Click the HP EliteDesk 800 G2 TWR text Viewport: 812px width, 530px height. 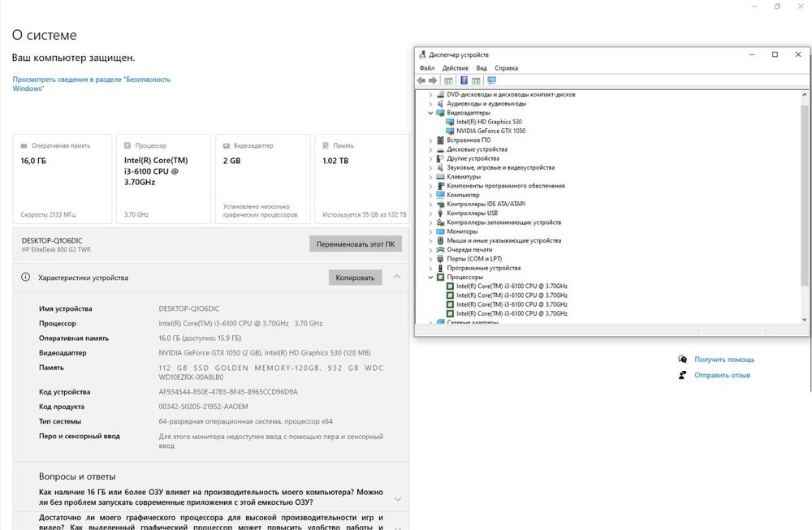(56, 249)
